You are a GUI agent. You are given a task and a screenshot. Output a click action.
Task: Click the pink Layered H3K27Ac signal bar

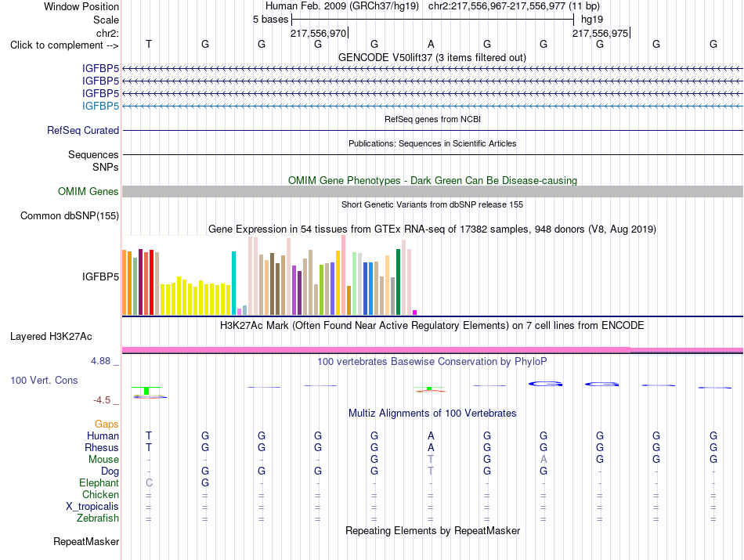coord(432,350)
